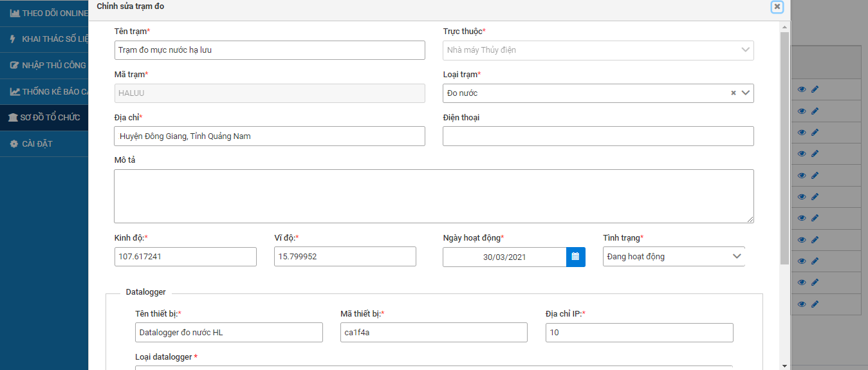The width and height of the screenshot is (868, 370).
Task: Click pencil edit icon in first table row
Action: (815, 89)
